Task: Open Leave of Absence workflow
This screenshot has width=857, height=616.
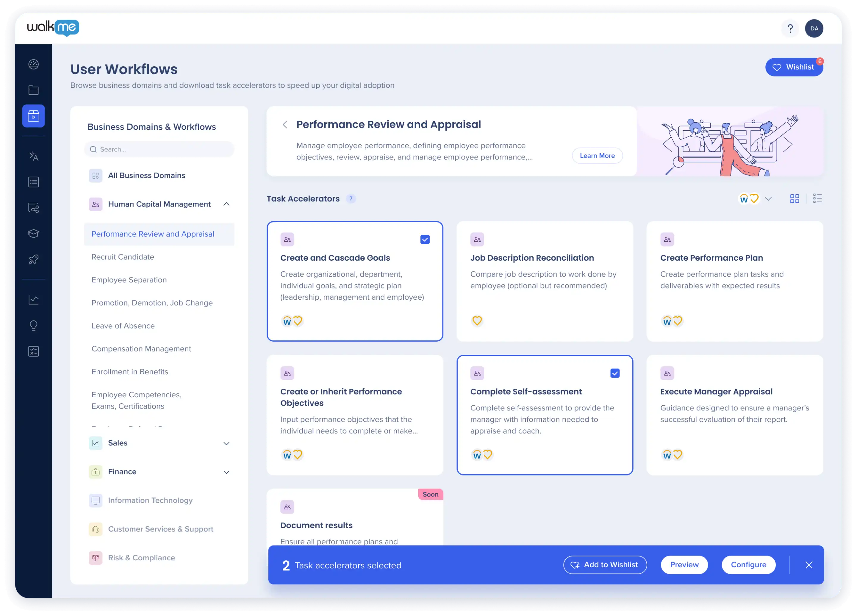Action: coord(123,326)
